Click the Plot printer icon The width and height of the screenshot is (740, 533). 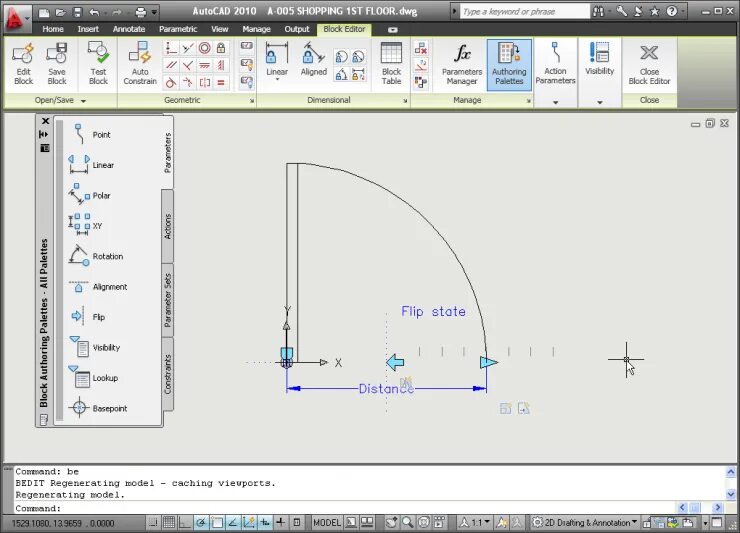tap(141, 12)
